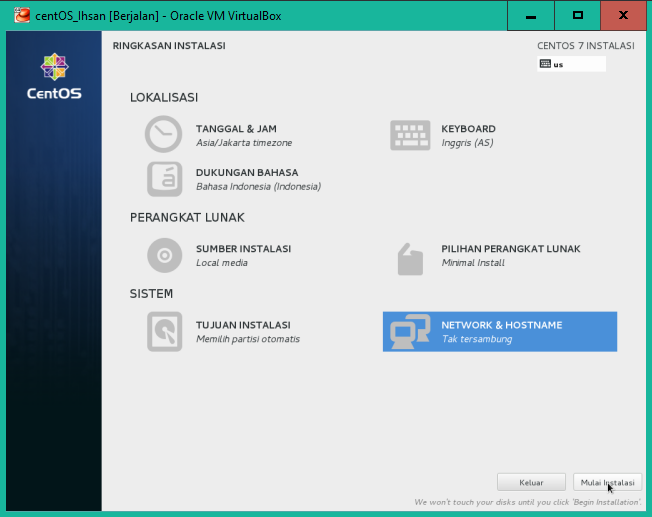Click the Keluar button
This screenshot has width=652, height=517.
(x=531, y=482)
